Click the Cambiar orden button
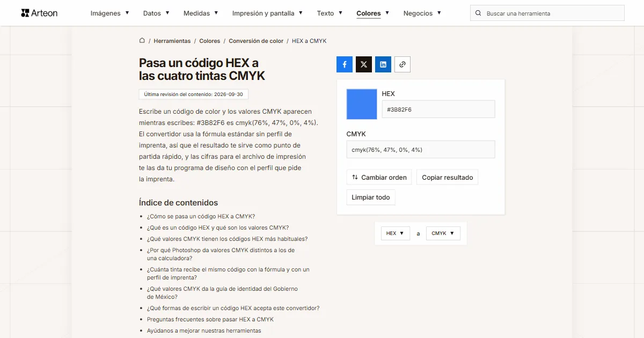 [x=379, y=178]
